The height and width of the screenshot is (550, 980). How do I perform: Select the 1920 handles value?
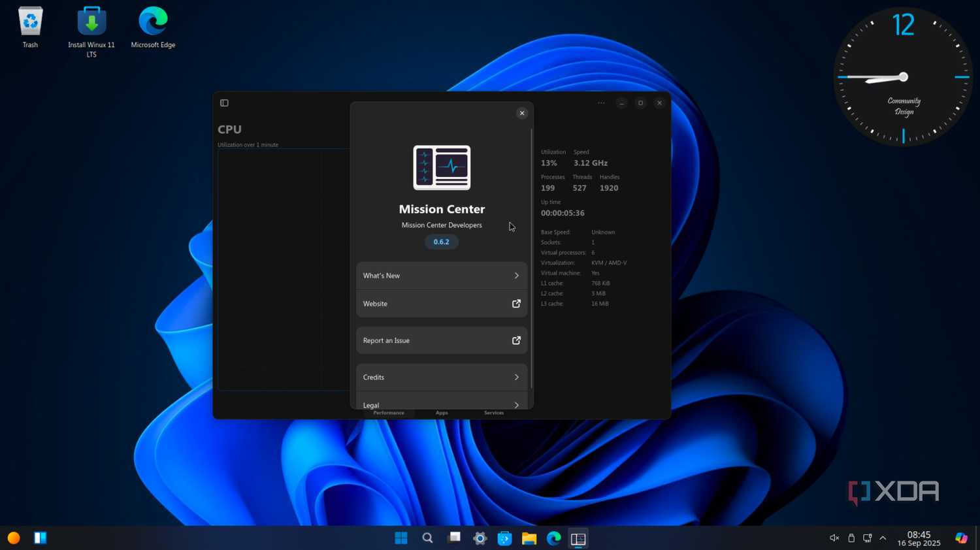click(x=609, y=188)
